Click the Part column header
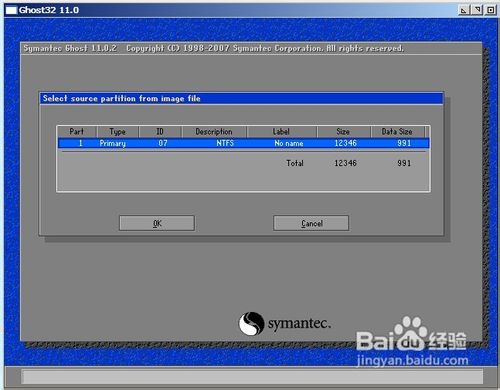Screen dimensions: 500x390 coord(77,132)
